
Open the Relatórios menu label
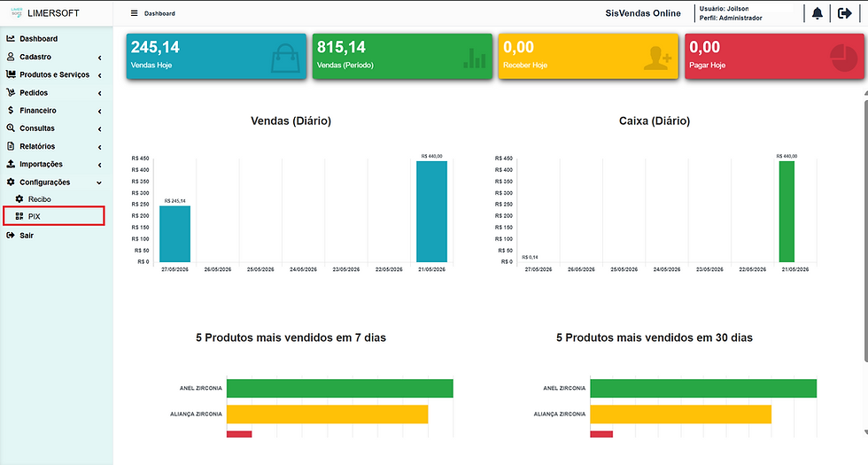37,146
